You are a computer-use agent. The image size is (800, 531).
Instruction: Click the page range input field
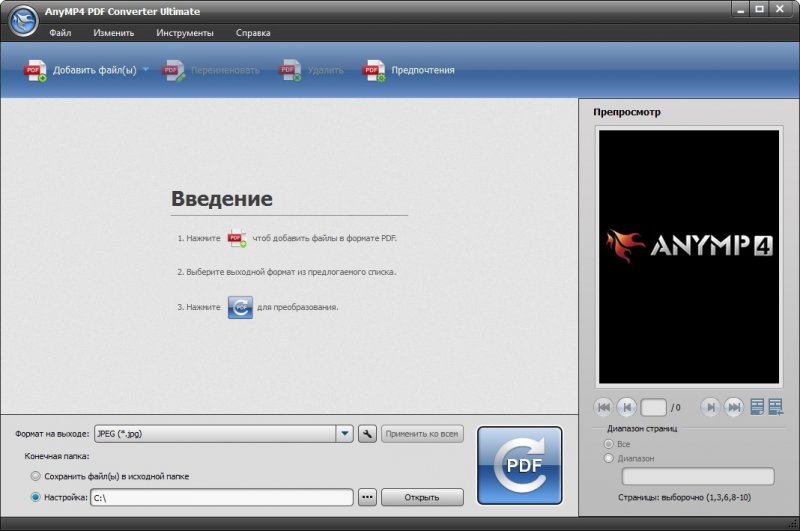coord(698,476)
